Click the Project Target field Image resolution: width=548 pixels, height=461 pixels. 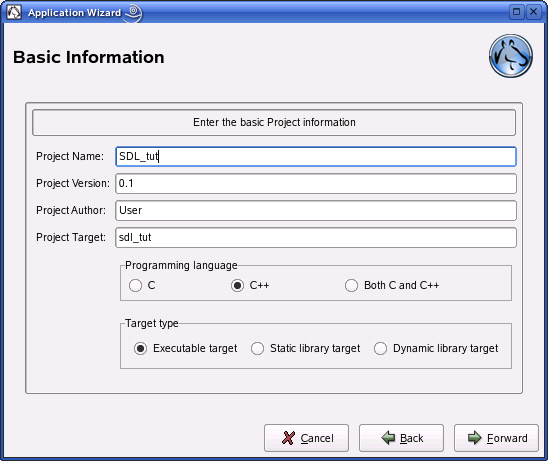coord(316,238)
